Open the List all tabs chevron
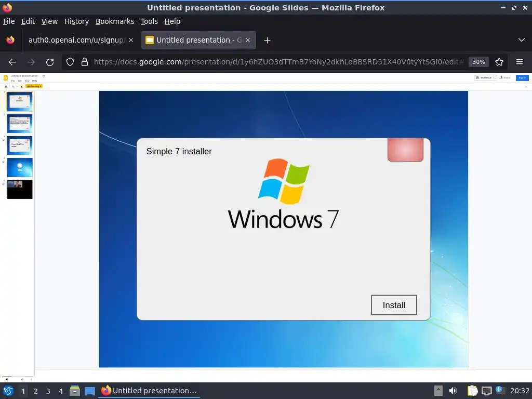Viewport: 532px width, 399px height. click(522, 40)
